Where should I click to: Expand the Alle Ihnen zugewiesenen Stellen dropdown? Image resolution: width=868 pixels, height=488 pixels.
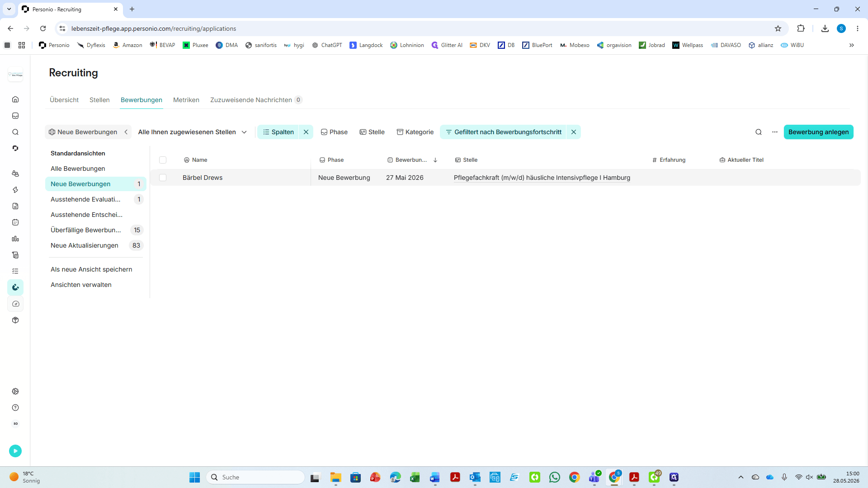pyautogui.click(x=193, y=132)
